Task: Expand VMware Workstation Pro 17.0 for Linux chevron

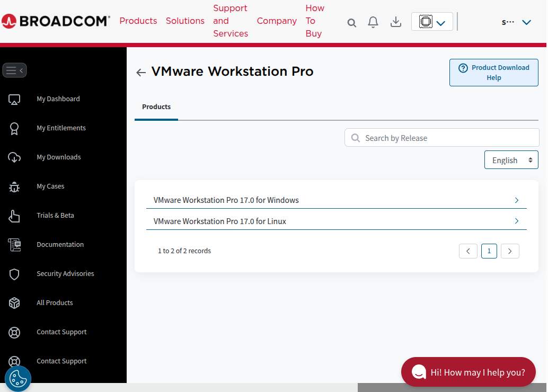Action: coord(517,221)
